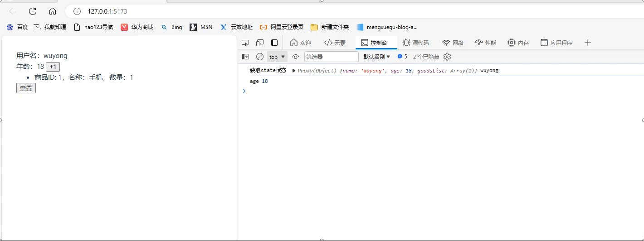Click the 用户名：wuyong text
Screen dimensions: 644x241
click(42, 56)
